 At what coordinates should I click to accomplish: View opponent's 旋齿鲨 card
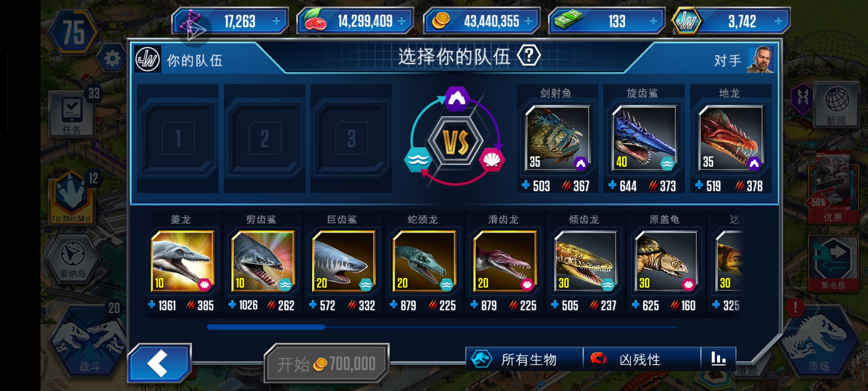point(644,139)
